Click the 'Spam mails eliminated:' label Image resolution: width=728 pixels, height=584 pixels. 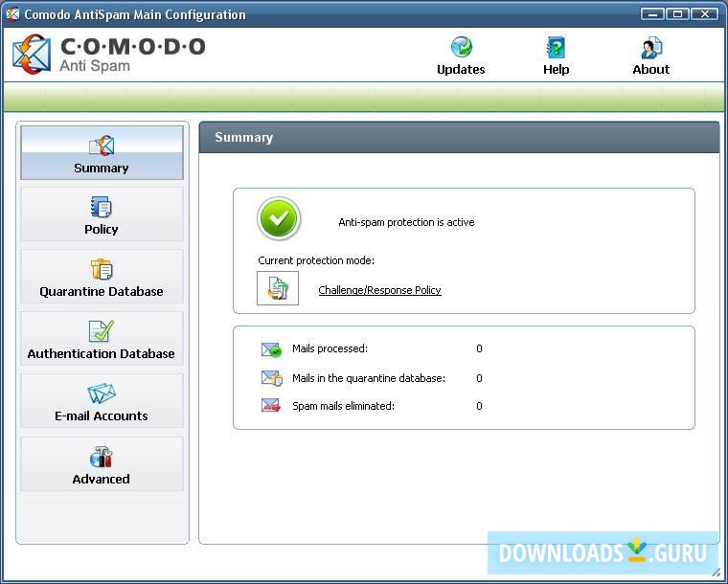(x=343, y=406)
